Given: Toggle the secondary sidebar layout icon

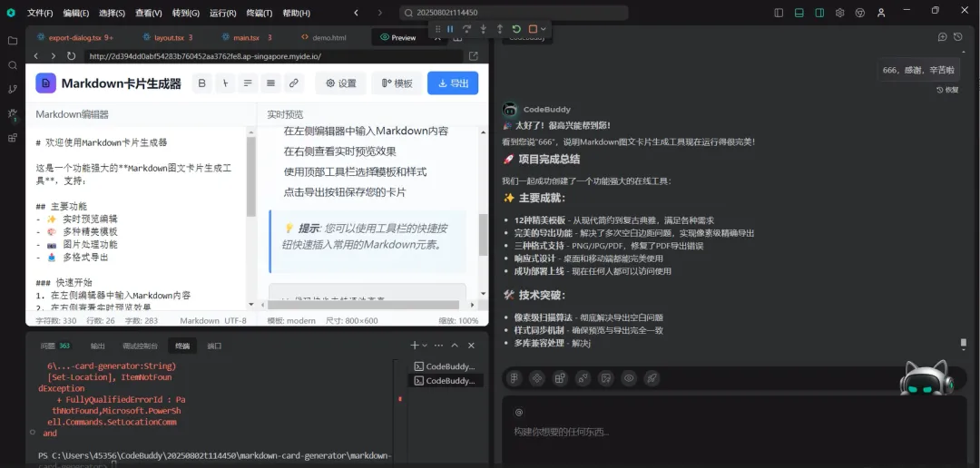Looking at the screenshot, I should pos(819,13).
